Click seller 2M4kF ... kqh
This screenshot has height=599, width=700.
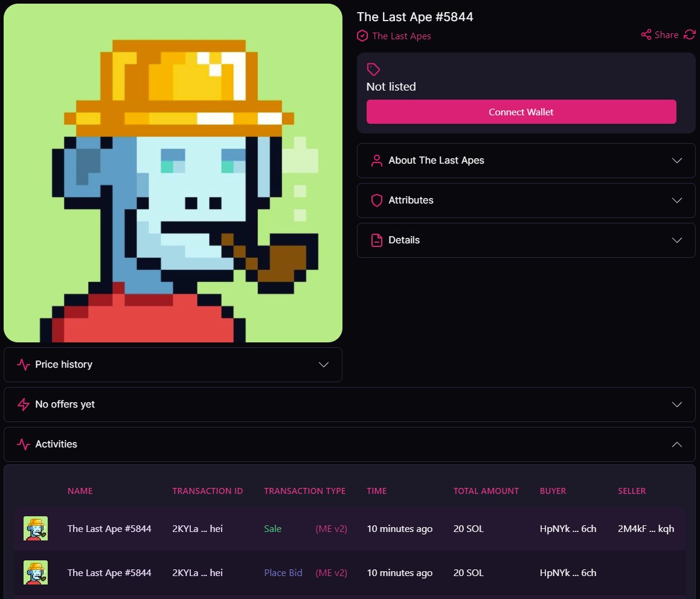tap(646, 528)
